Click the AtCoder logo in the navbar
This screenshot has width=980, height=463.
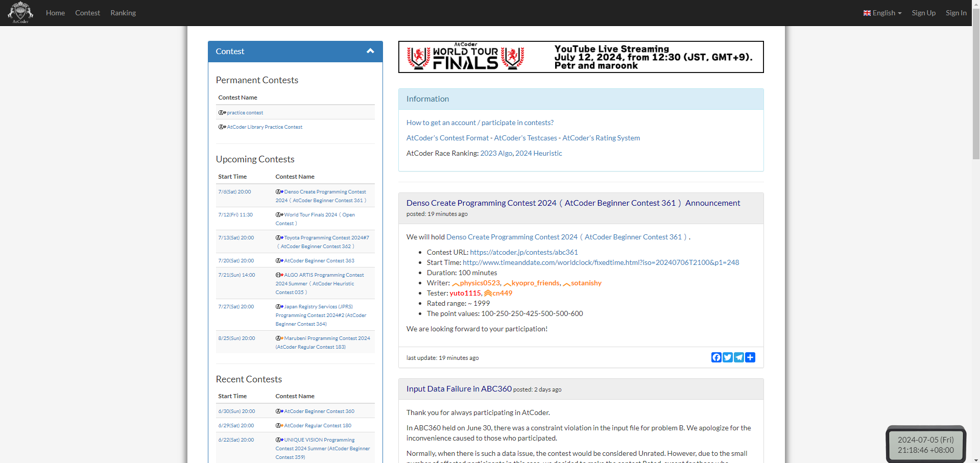(x=20, y=12)
